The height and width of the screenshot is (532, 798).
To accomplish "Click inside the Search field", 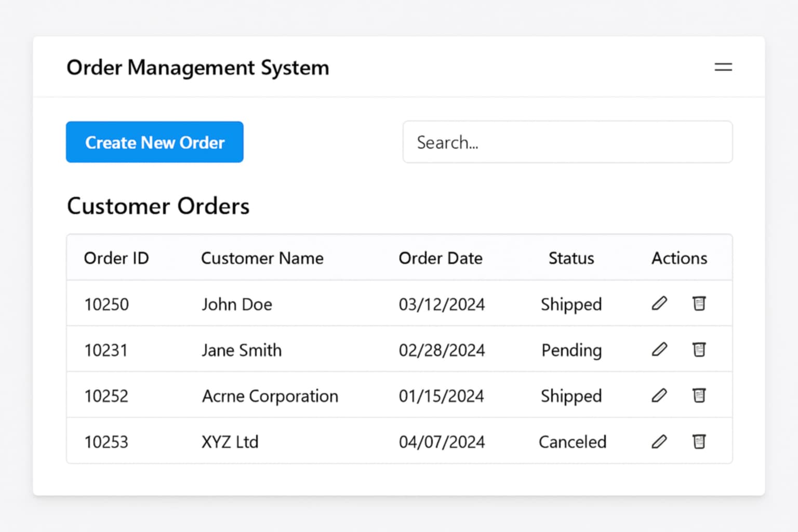I will coord(568,142).
